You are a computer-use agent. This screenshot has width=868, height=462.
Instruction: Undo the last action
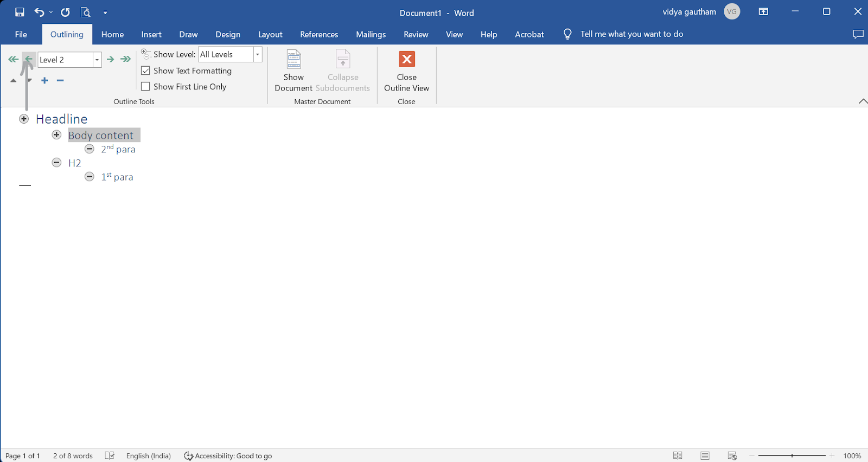[x=39, y=12]
